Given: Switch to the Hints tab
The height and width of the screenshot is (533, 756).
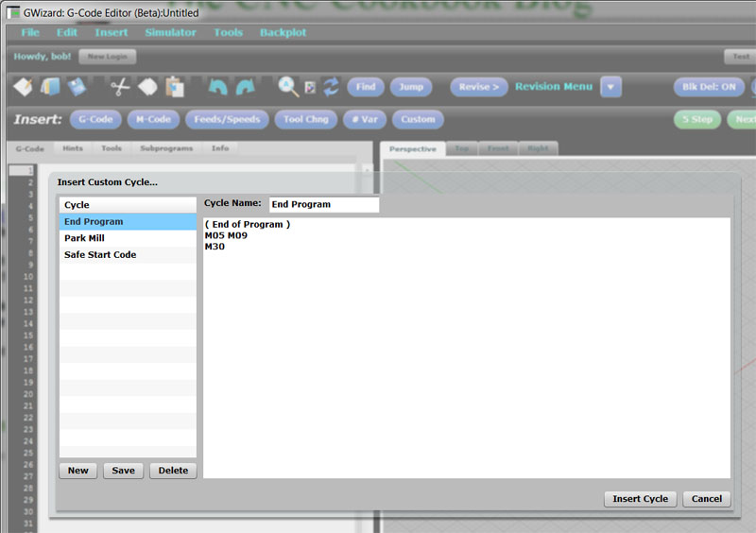Looking at the screenshot, I should coord(73,148).
